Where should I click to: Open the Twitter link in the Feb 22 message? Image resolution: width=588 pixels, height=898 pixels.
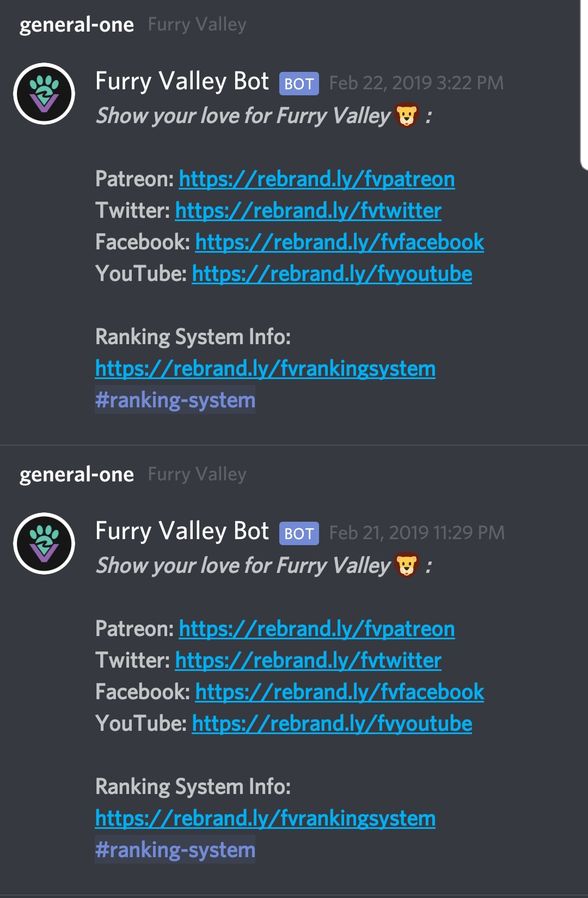[x=308, y=211]
